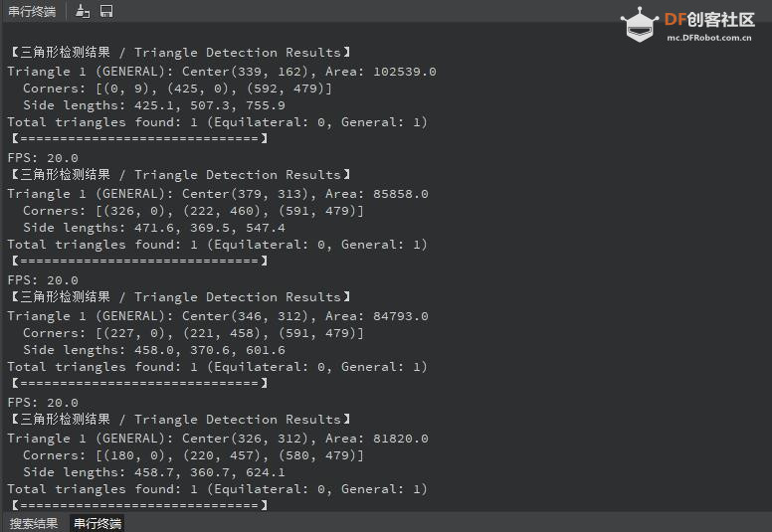Click the save log floppy disk icon
Image resolution: width=772 pixels, height=532 pixels.
click(106, 11)
